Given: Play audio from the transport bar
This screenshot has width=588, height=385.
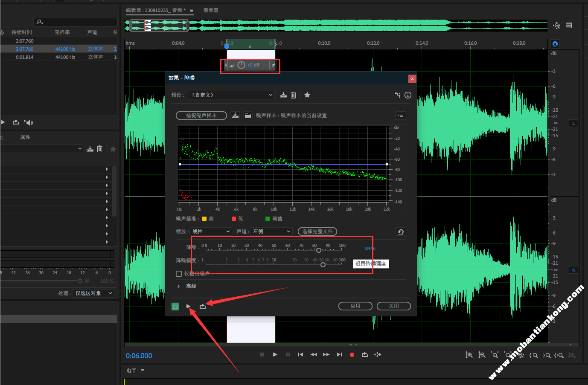Looking at the screenshot, I should 275,354.
